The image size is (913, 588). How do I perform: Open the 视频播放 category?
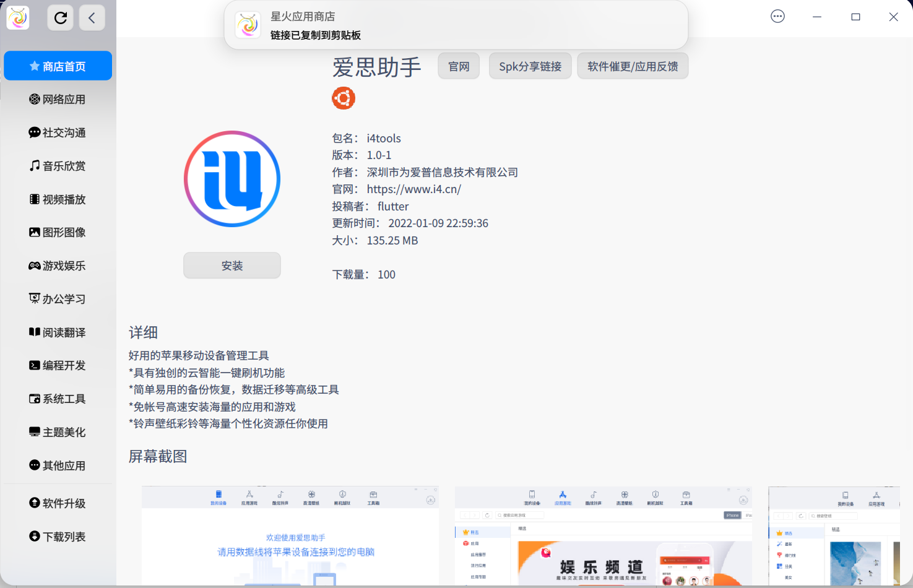tap(58, 199)
